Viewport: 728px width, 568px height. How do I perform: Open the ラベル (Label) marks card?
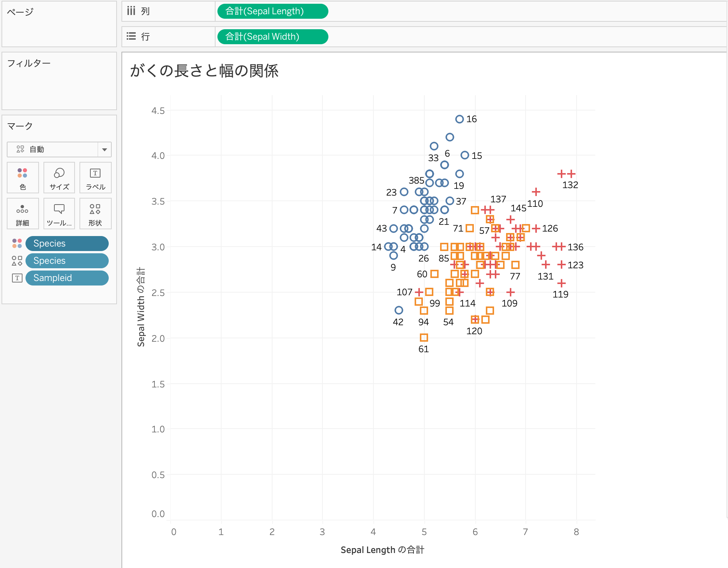[95, 178]
